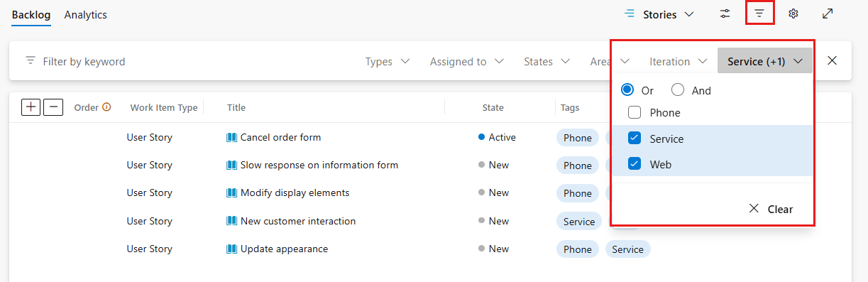Sort by State column header
The image size is (868, 282).
pos(493,107)
